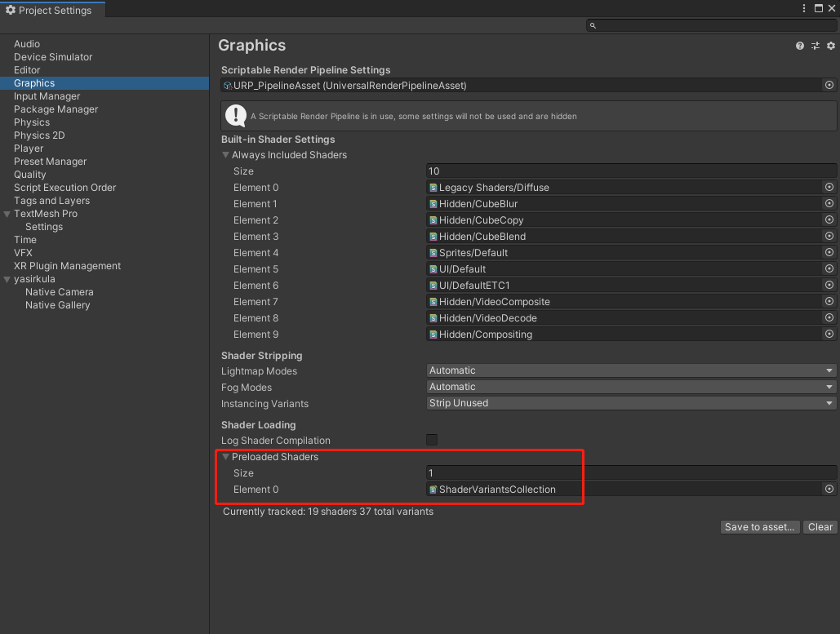Image resolution: width=840 pixels, height=634 pixels.
Task: Open object picker for Legacy Shaders/Diffuse
Action: [x=829, y=187]
